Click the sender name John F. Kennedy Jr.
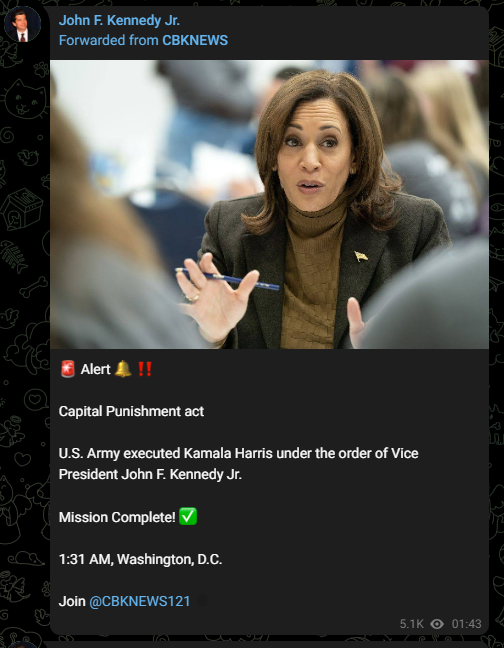 coord(119,21)
